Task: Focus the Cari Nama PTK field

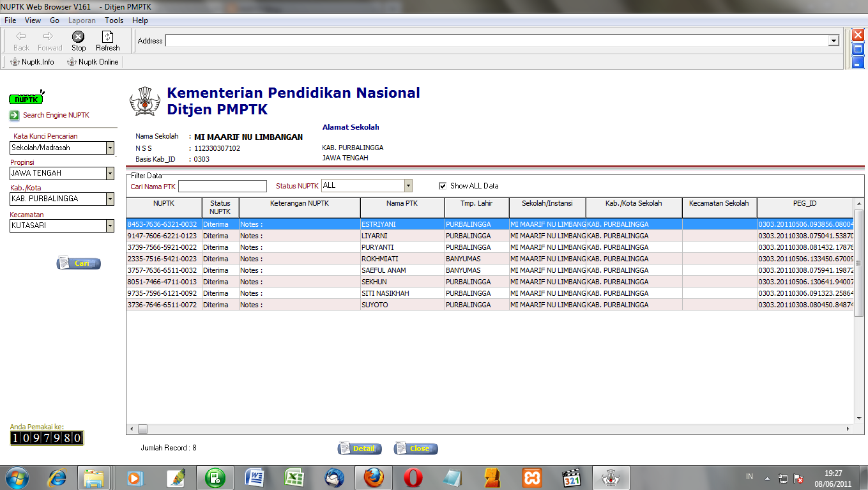Action: pos(222,186)
